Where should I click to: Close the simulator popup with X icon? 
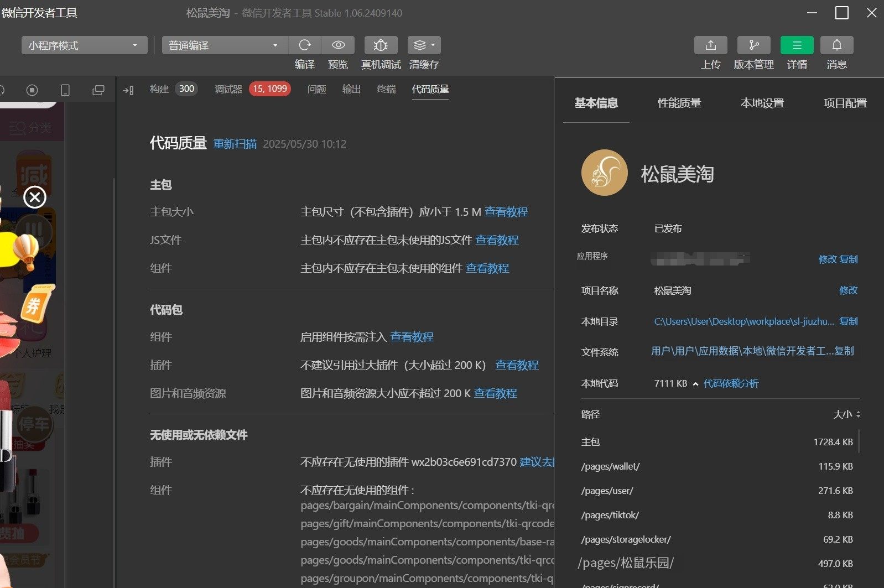point(35,197)
